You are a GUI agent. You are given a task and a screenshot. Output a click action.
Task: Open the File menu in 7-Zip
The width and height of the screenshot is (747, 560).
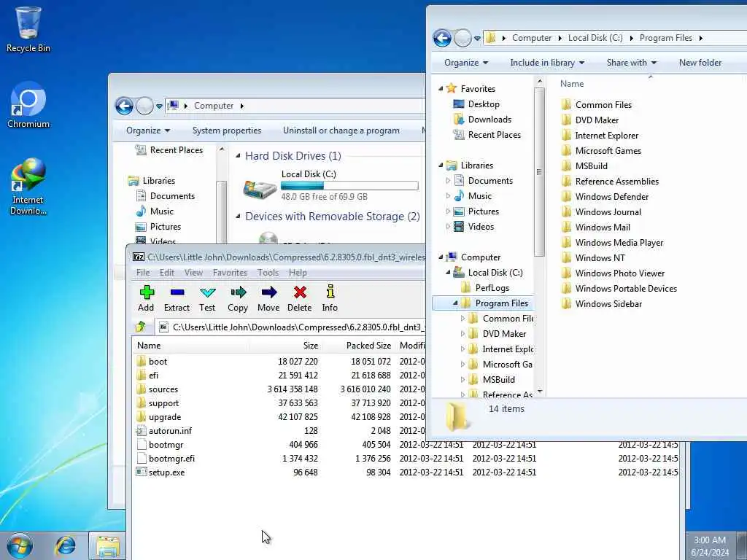click(143, 273)
